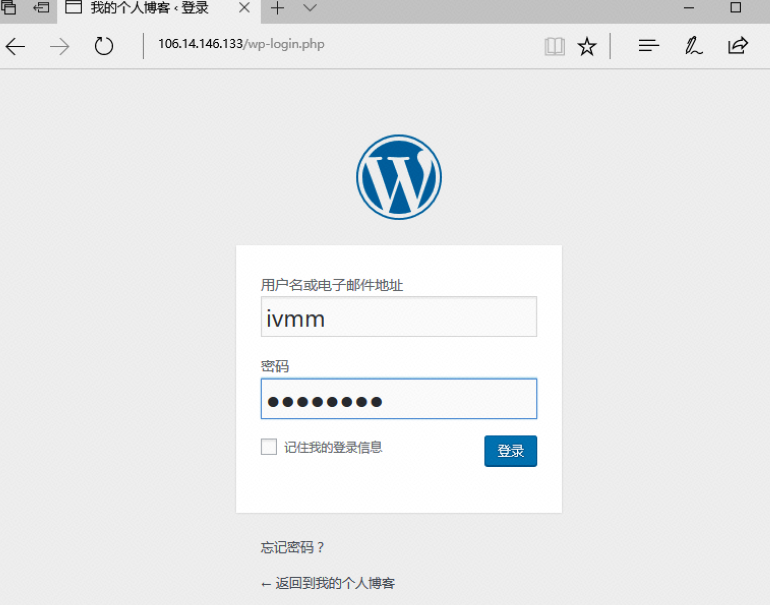Reload the page with the refresh icon
The image size is (770, 605).
pyautogui.click(x=104, y=46)
